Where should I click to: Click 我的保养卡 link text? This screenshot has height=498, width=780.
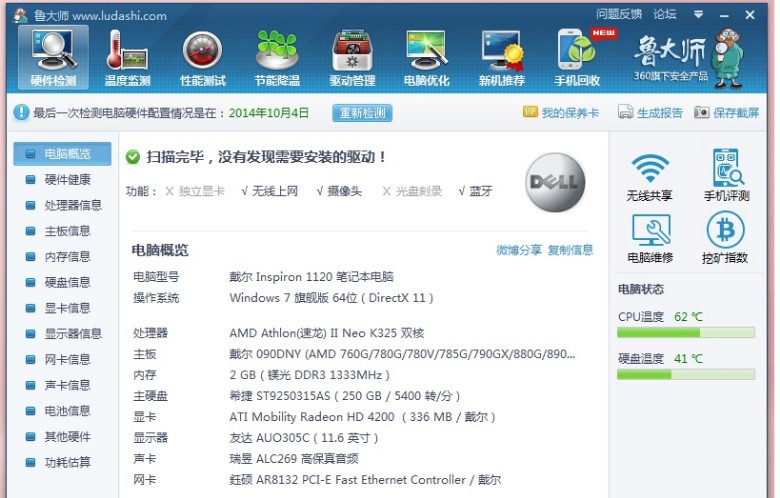(570, 113)
